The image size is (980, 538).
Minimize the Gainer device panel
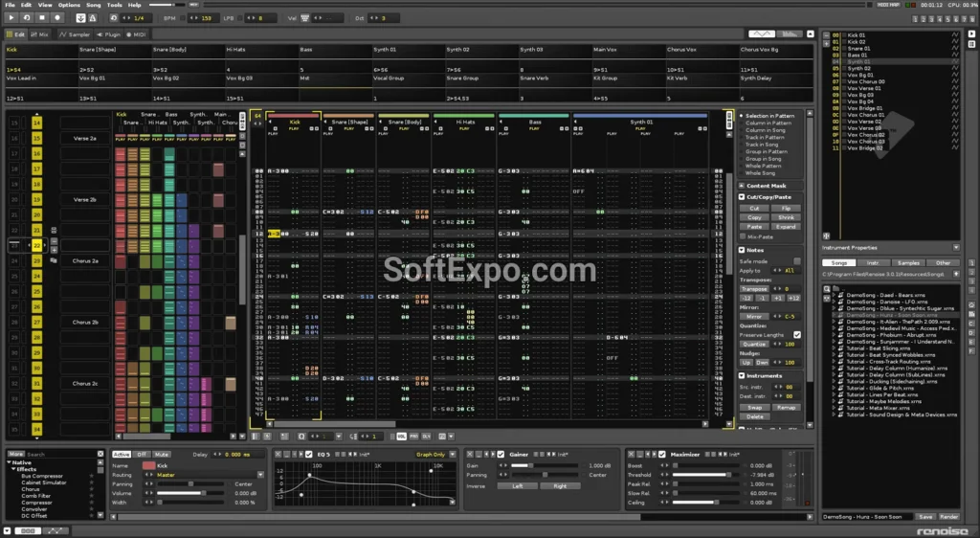(x=479, y=455)
